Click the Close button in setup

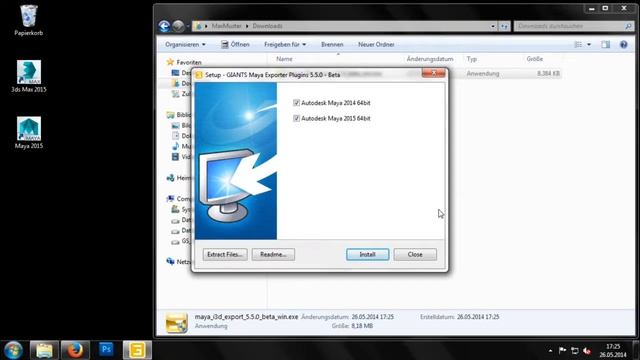(415, 255)
